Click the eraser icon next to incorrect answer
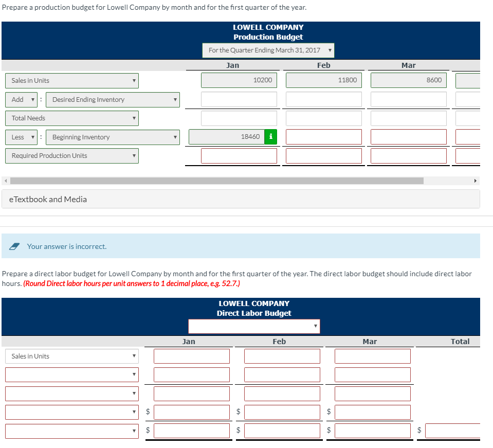 (x=14, y=246)
